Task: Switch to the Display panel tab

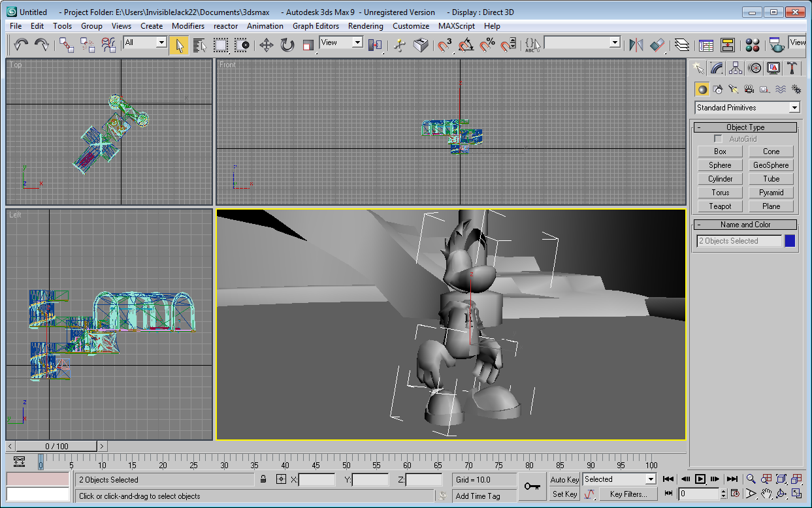Action: pyautogui.click(x=774, y=68)
